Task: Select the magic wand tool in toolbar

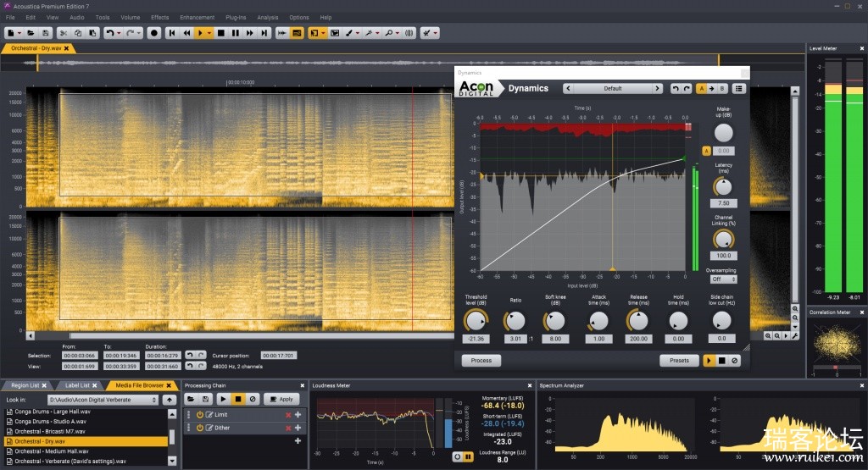Action: (369, 33)
